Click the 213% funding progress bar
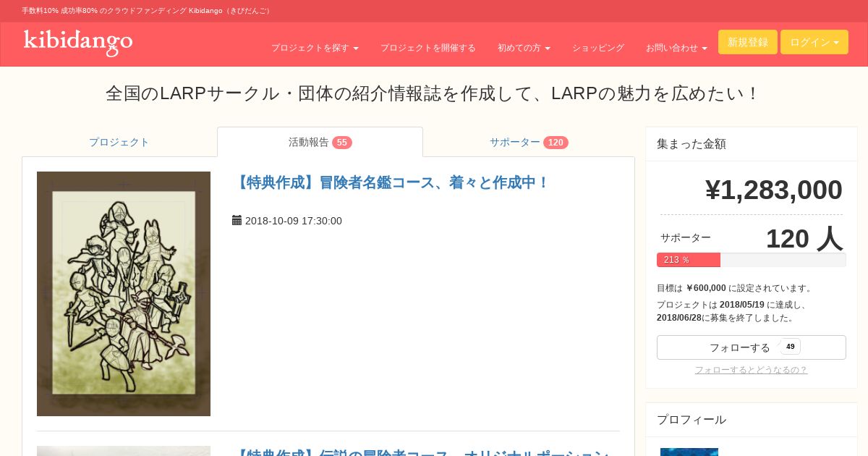This screenshot has height=456, width=868. [x=752, y=260]
